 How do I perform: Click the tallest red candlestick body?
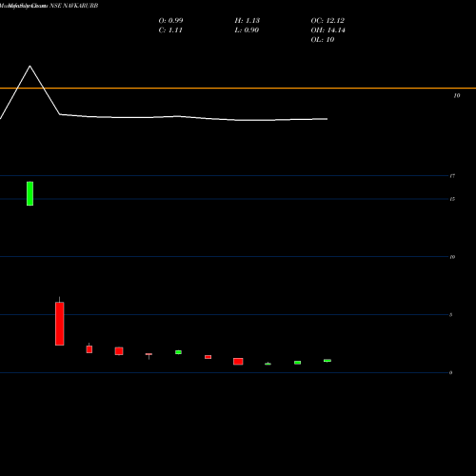[60, 324]
